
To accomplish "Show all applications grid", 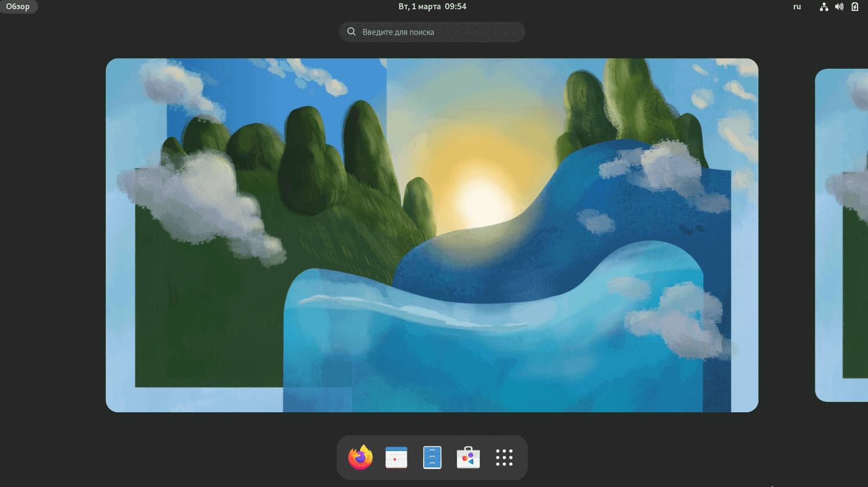I will (x=504, y=457).
